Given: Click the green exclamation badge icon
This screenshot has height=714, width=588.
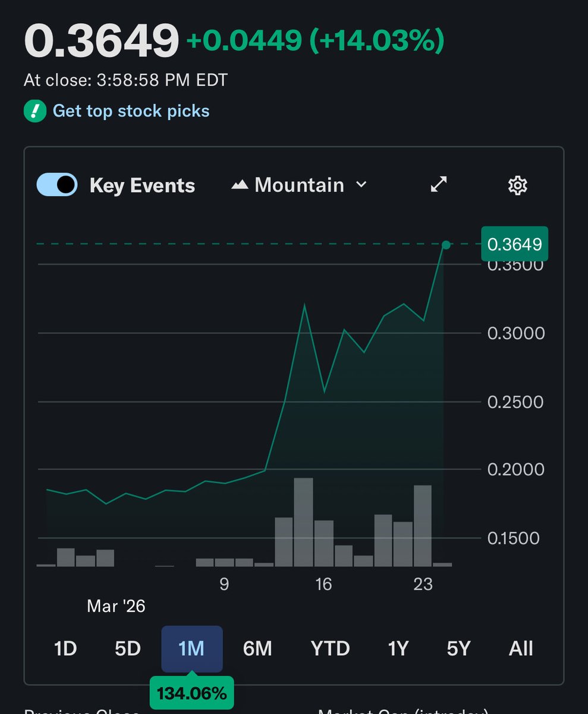Looking at the screenshot, I should (x=35, y=111).
